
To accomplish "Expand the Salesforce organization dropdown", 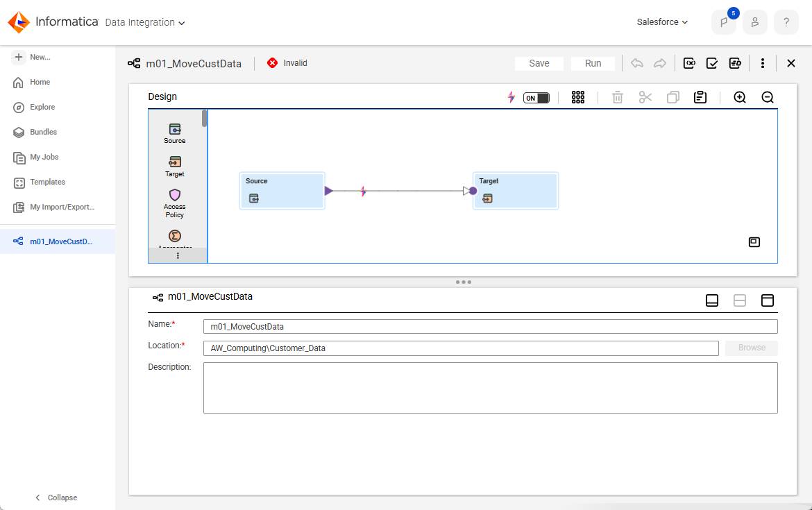I will [x=662, y=22].
